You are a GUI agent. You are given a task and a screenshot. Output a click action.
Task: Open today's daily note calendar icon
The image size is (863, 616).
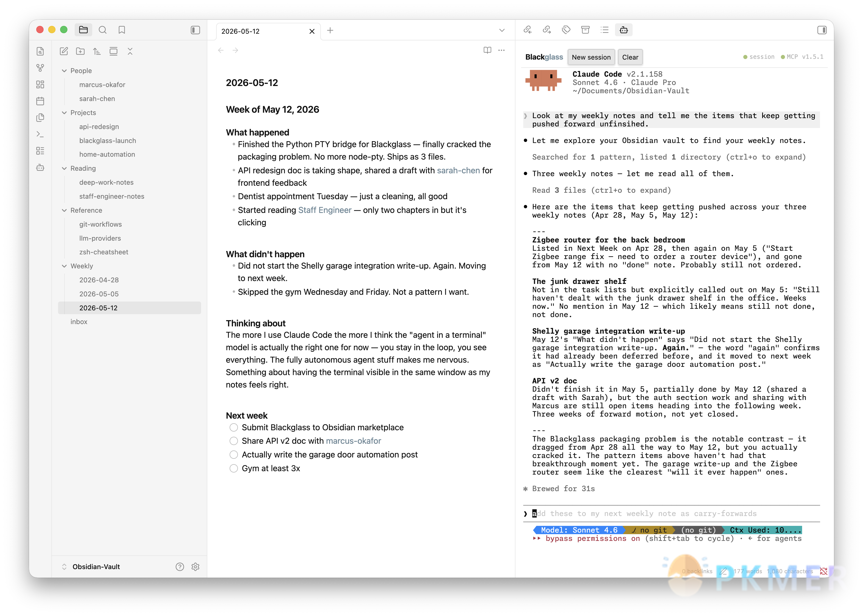pos(40,101)
